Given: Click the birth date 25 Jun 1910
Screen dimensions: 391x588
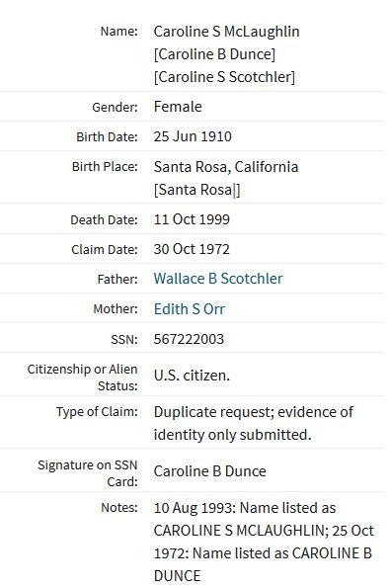Looking at the screenshot, I should point(193,136).
